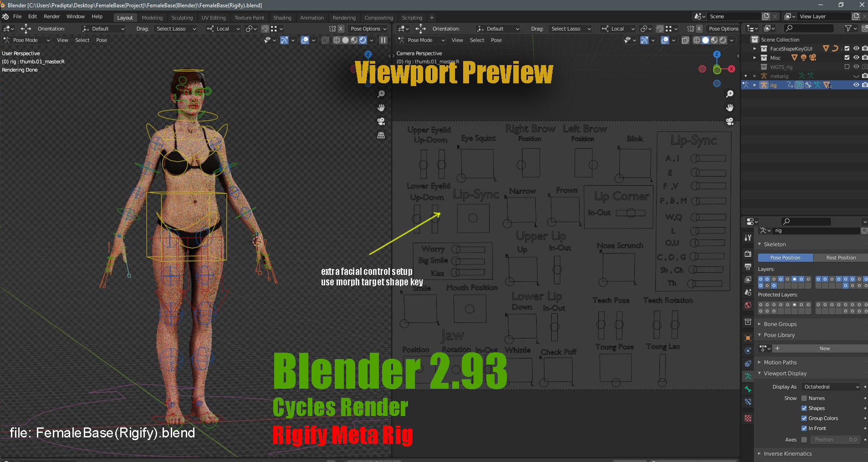Open Scene properties tab
The image size is (868, 462).
[748, 292]
